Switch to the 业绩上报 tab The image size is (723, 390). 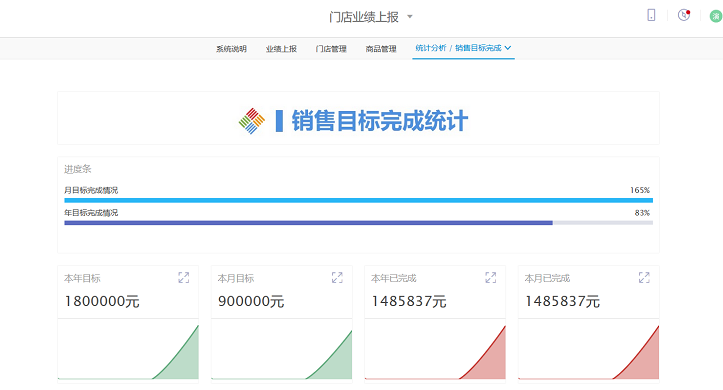[281, 49]
